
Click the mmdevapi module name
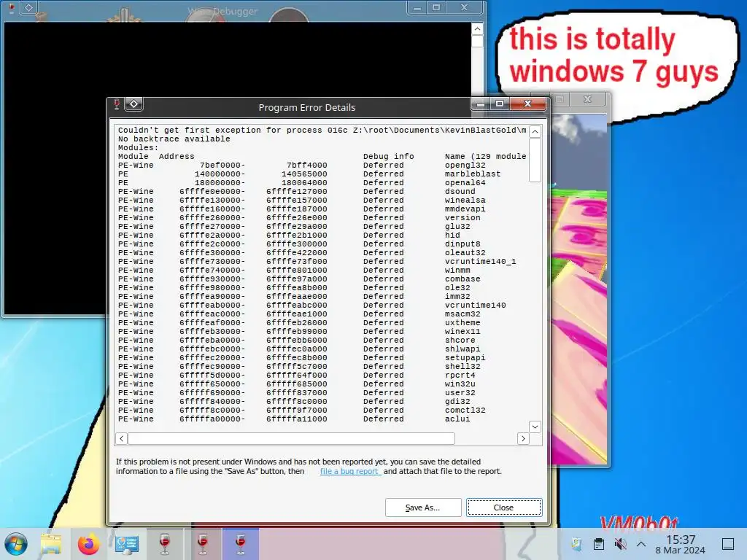[465, 209]
